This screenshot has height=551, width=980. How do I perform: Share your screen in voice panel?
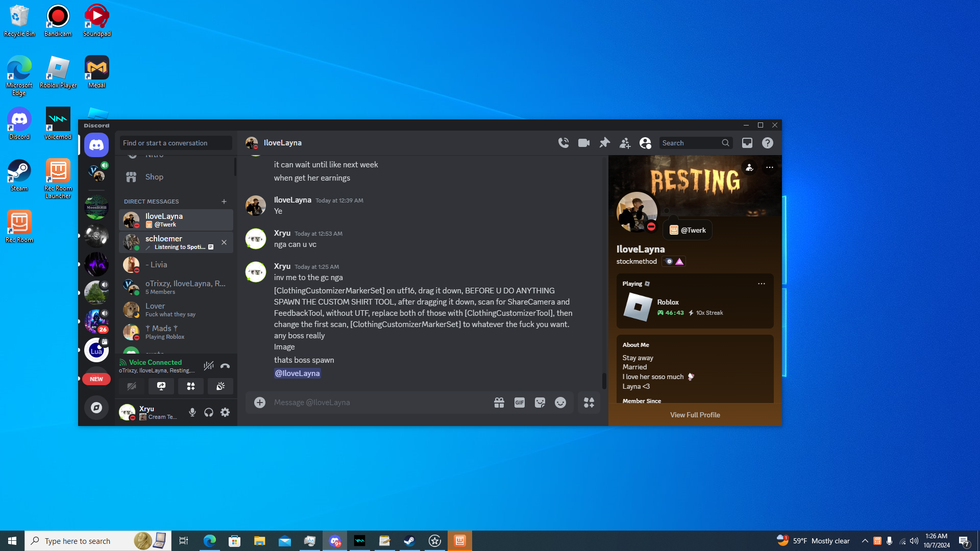click(x=161, y=386)
